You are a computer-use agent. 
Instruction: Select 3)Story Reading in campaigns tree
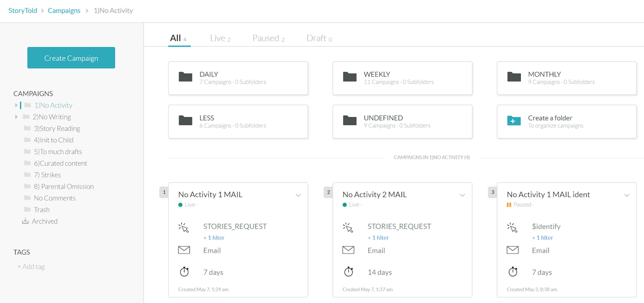pos(57,128)
